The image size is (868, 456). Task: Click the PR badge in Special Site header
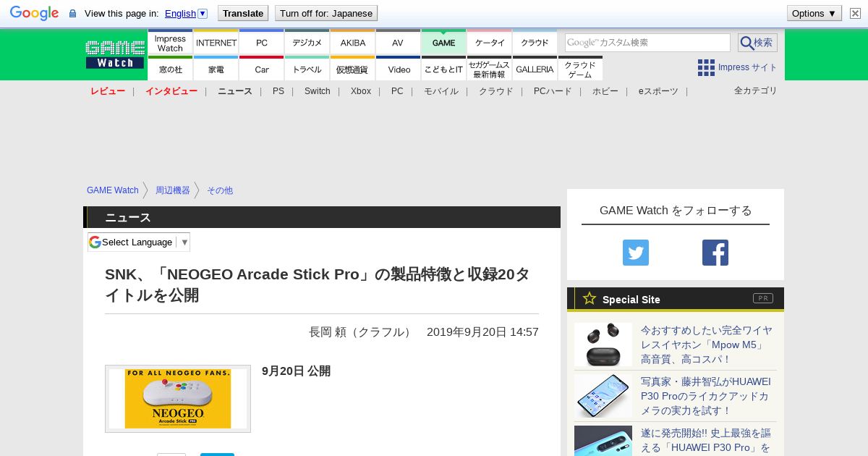coord(763,298)
